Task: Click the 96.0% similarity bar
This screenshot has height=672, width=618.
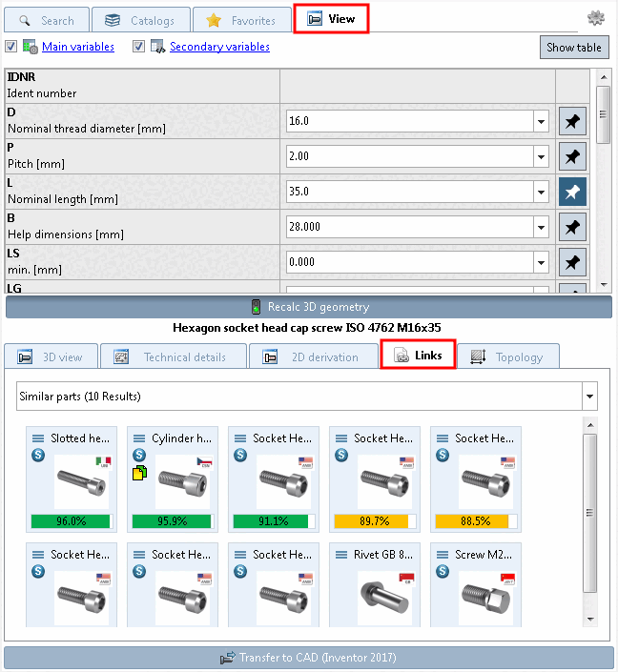Action: coord(72,521)
